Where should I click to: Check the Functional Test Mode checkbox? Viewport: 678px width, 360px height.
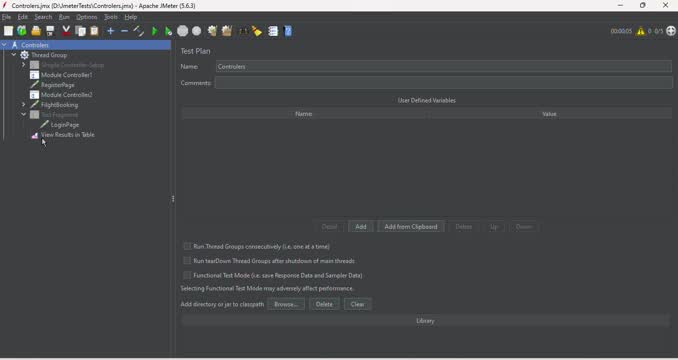187,275
